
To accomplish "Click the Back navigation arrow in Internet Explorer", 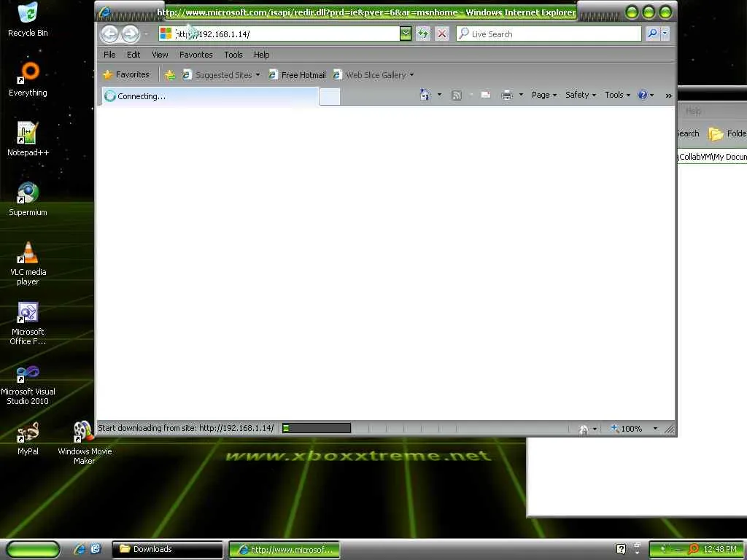I will pyautogui.click(x=110, y=34).
